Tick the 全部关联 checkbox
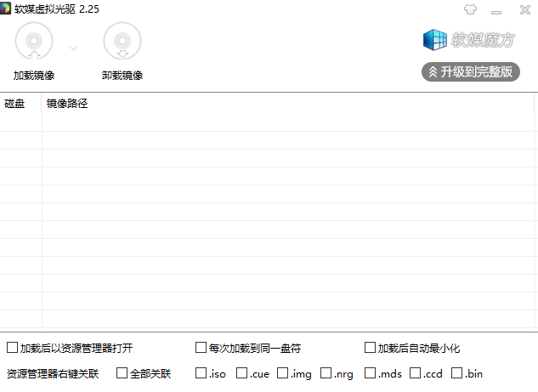This screenshot has width=538, height=392. [122, 373]
